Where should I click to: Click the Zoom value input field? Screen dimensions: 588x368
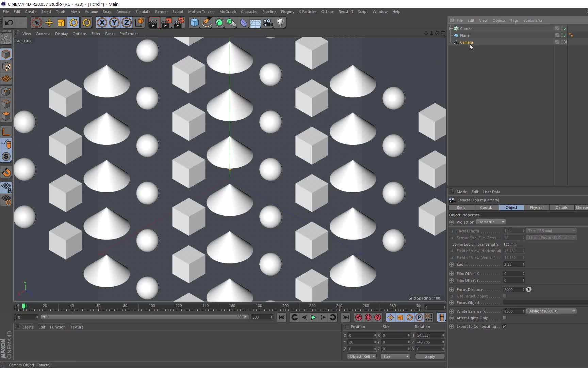click(512, 264)
